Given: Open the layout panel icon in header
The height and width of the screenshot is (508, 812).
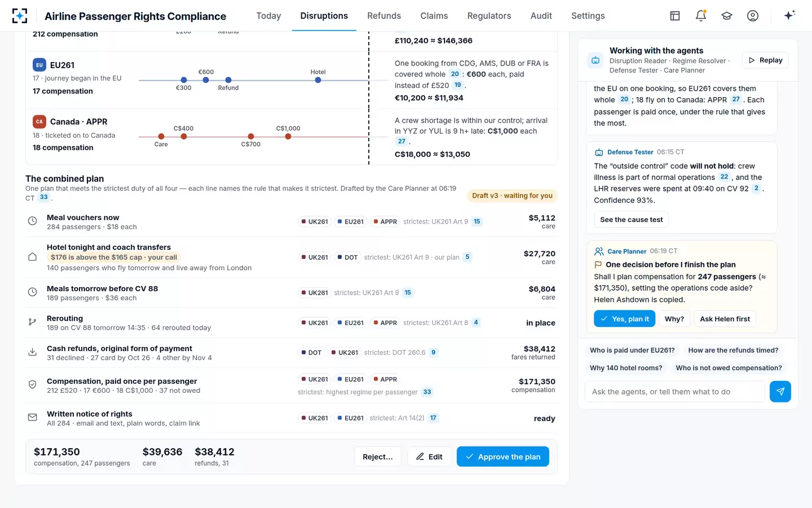Looking at the screenshot, I should 675,16.
